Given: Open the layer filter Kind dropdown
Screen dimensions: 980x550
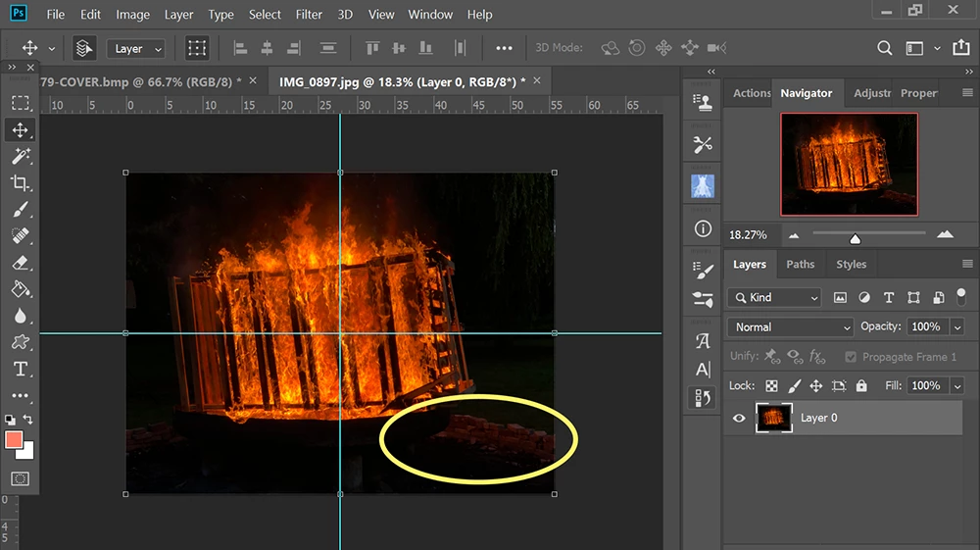Looking at the screenshot, I should [x=774, y=297].
